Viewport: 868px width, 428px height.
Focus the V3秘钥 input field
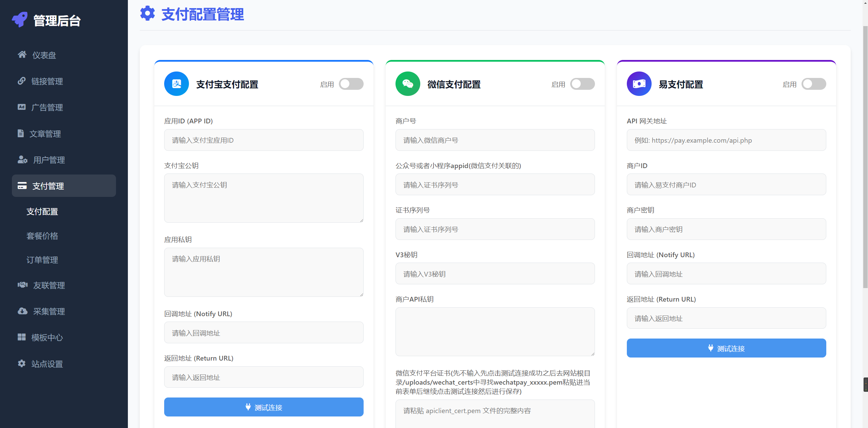[495, 273]
